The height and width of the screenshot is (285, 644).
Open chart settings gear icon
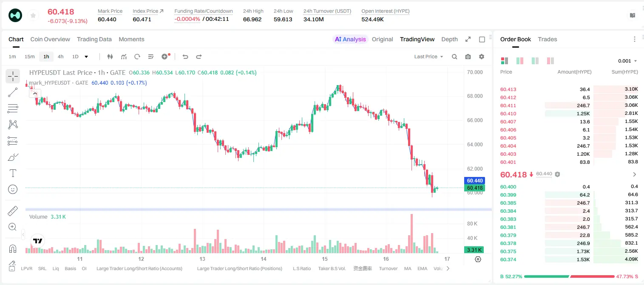(482, 57)
